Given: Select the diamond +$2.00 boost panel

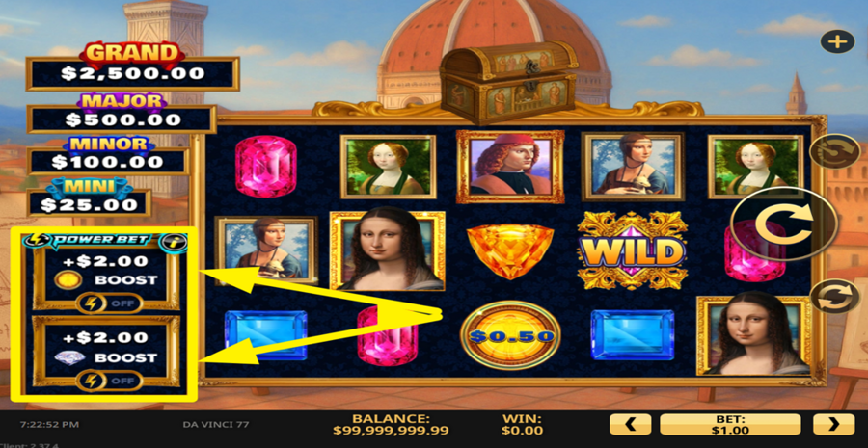Looking at the screenshot, I should point(106,352).
